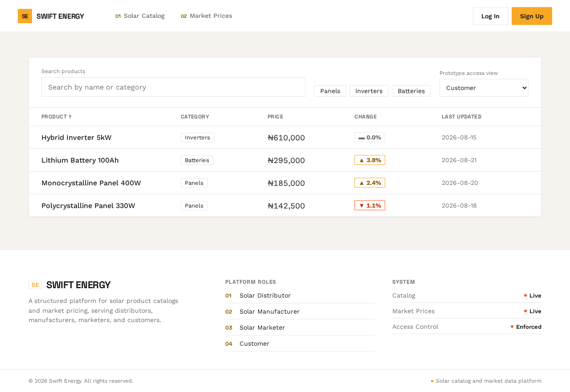The image size is (570, 392).
Task: Click the flat 0.0% change badge
Action: pos(370,137)
